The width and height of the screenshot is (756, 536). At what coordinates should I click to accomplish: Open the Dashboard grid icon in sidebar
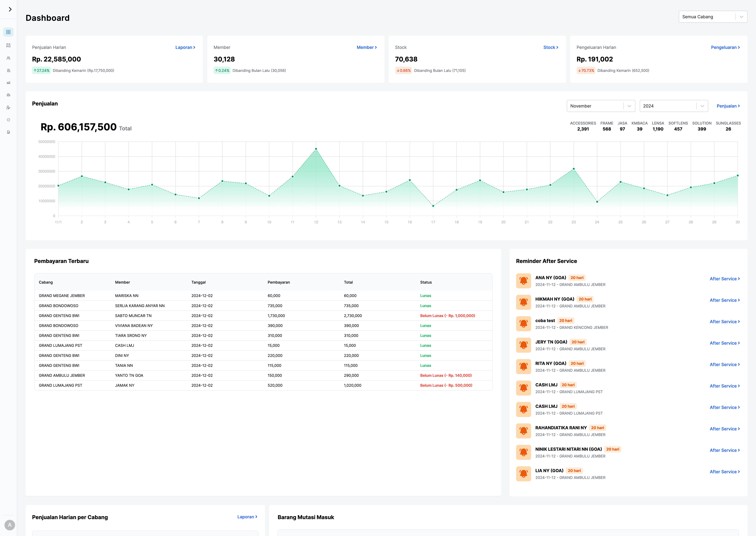[x=8, y=32]
